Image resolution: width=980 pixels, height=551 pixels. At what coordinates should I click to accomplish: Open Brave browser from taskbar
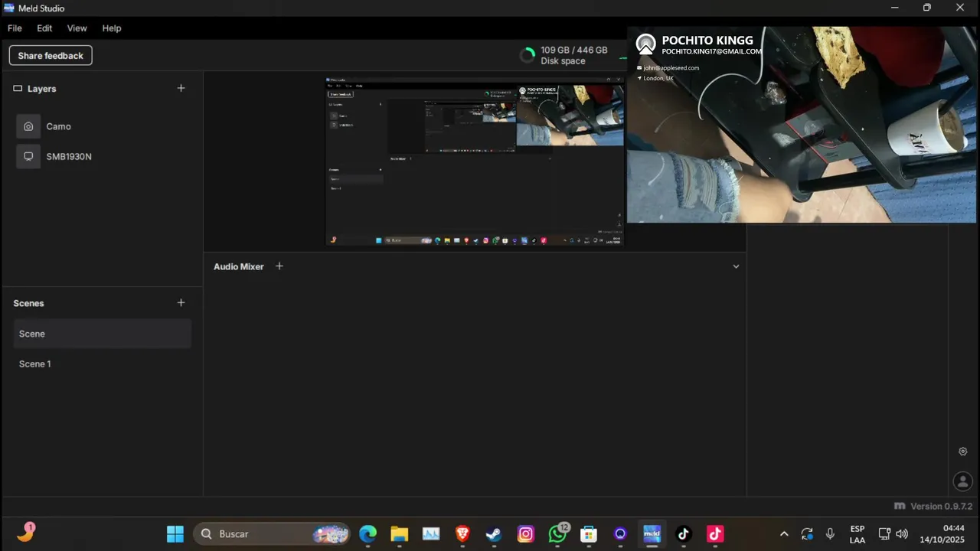[462, 534]
